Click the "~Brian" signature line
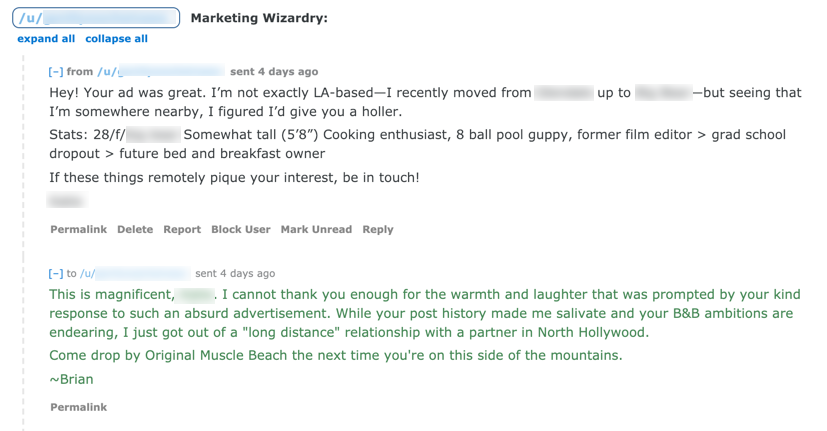 tap(71, 379)
